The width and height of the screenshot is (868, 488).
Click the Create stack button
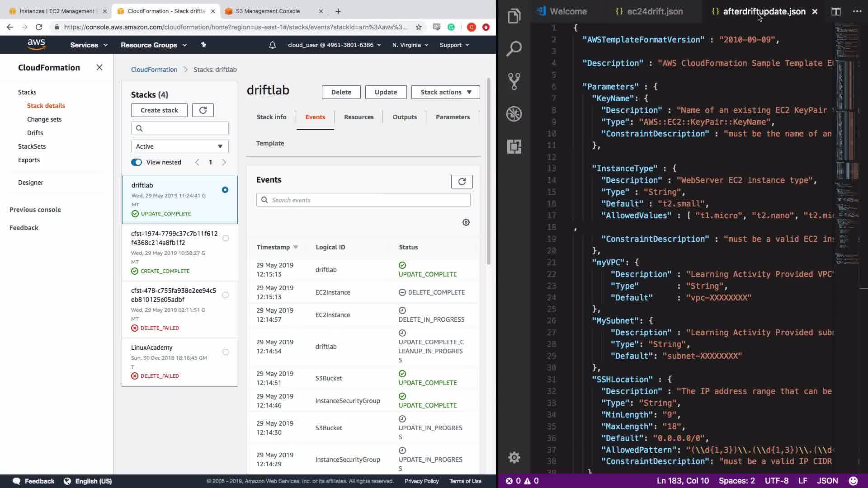tap(159, 110)
